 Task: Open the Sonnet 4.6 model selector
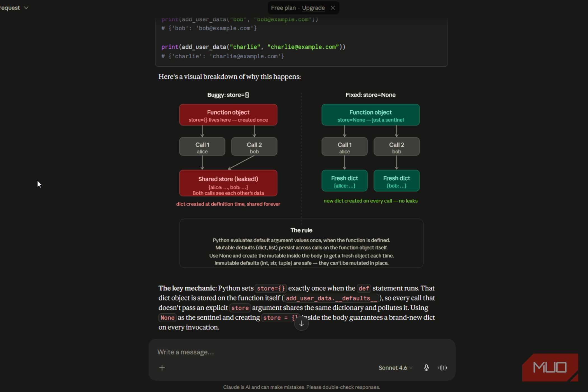pyautogui.click(x=395, y=368)
